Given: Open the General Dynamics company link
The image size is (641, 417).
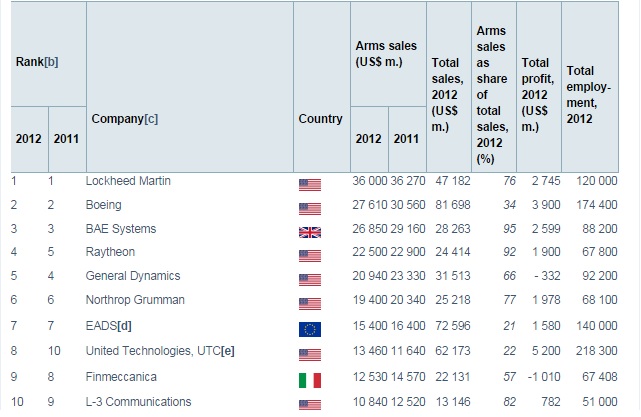Looking at the screenshot, I should coord(136,276).
